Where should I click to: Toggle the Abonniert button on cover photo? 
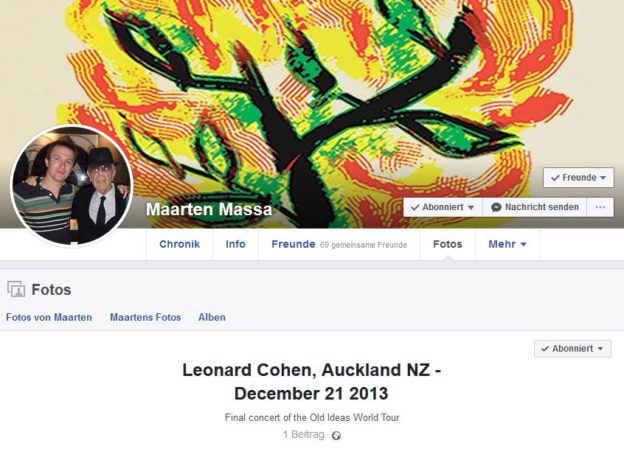[x=443, y=207]
